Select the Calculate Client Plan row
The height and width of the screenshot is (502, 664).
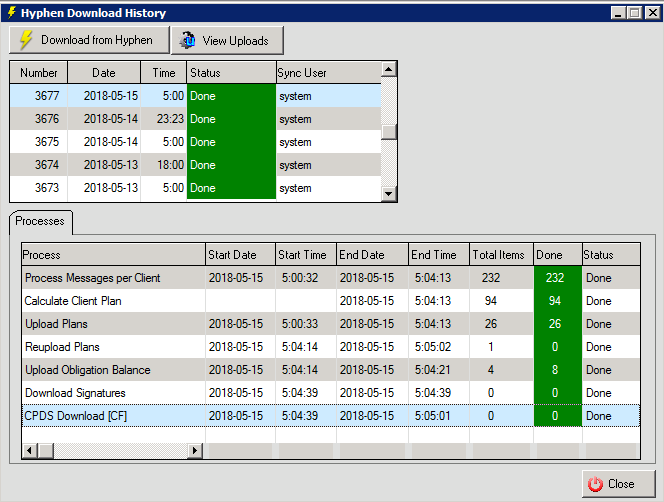[x=331, y=301]
